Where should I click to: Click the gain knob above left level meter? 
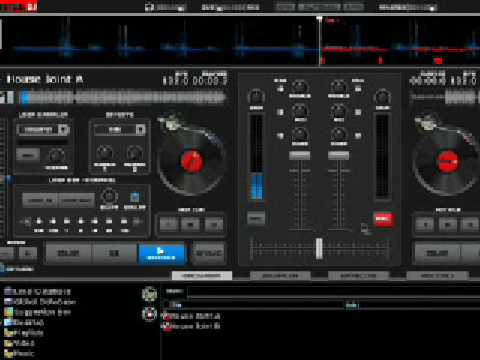click(x=256, y=97)
